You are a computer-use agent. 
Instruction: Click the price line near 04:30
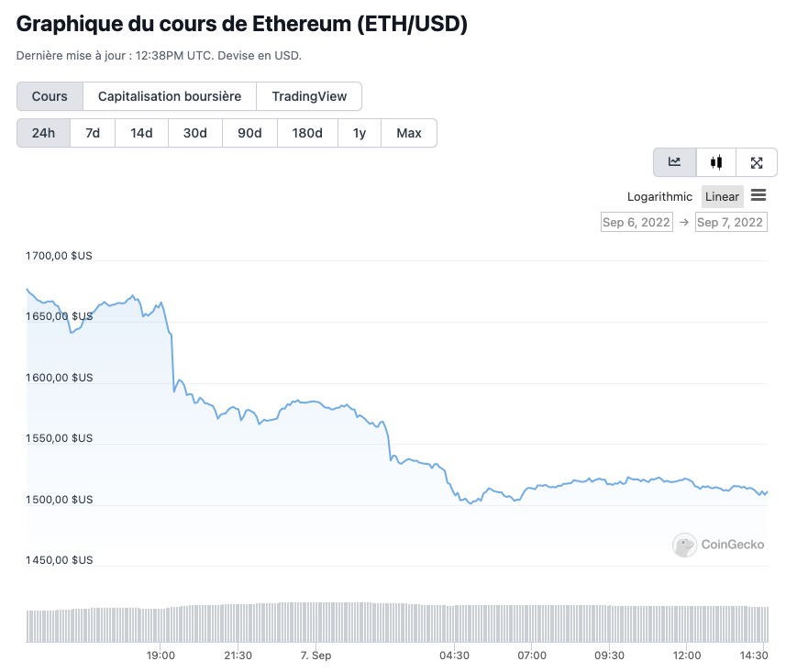pyautogui.click(x=455, y=495)
